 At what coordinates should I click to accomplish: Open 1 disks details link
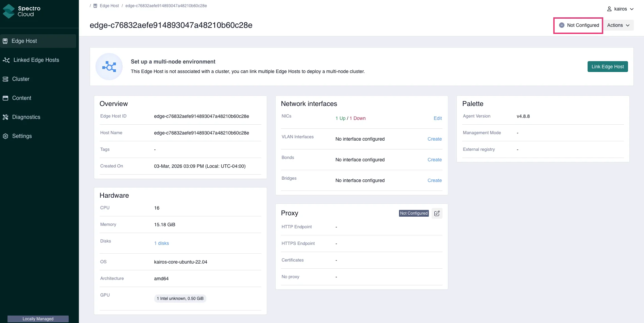(x=161, y=243)
